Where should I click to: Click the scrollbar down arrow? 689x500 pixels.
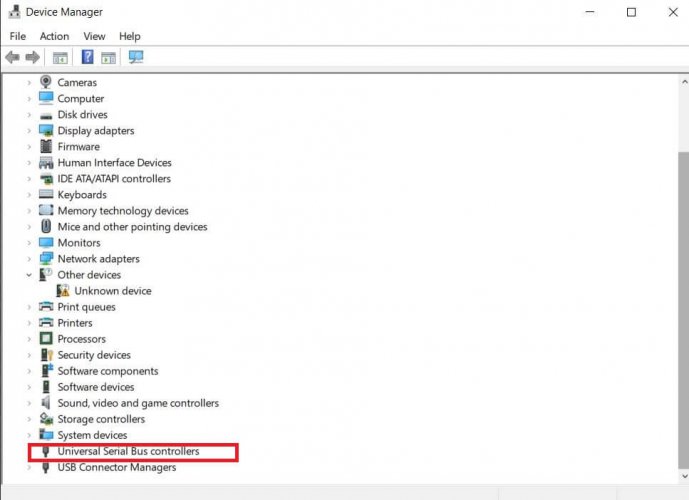pyautogui.click(x=684, y=476)
